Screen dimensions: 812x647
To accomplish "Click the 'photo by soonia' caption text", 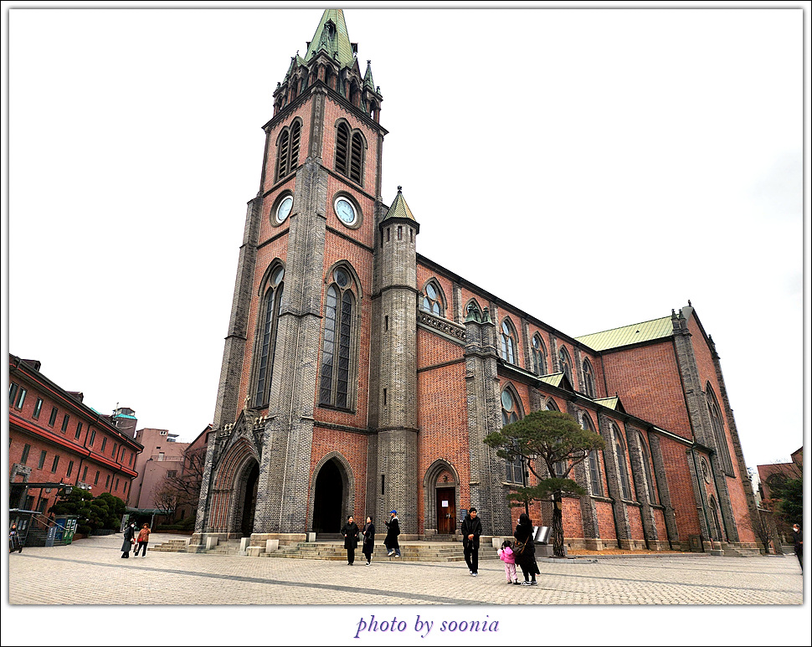I will pos(427,625).
